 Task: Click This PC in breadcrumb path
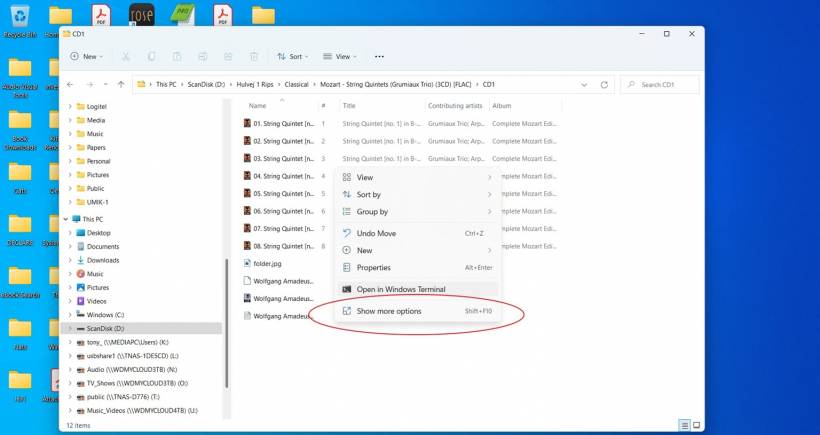166,84
